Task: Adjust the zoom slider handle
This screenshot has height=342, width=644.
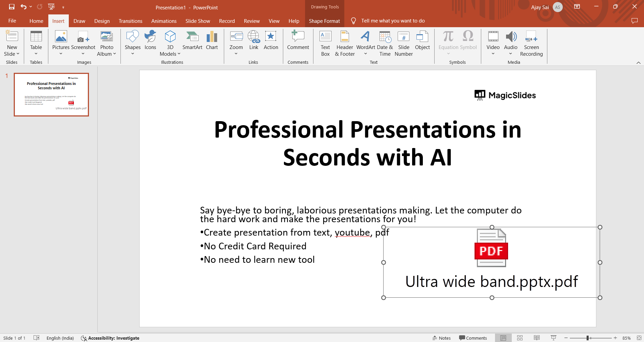Action: click(588, 338)
